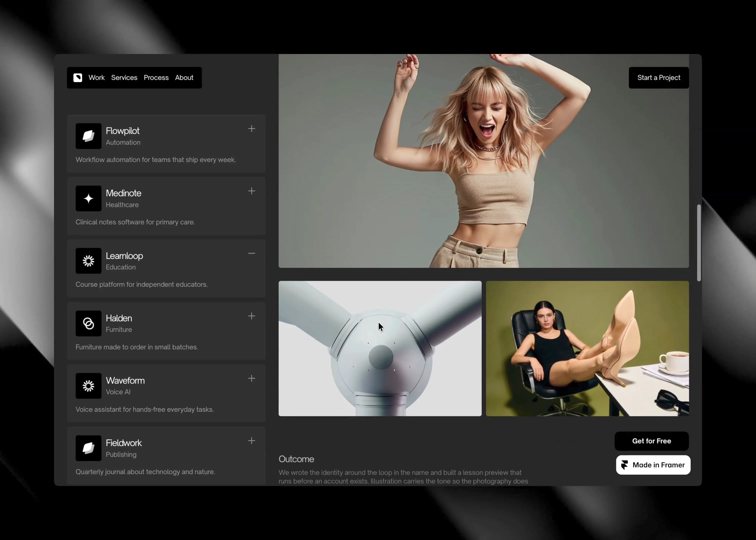
Task: Click the Fieldwork project title
Action: pos(124,443)
